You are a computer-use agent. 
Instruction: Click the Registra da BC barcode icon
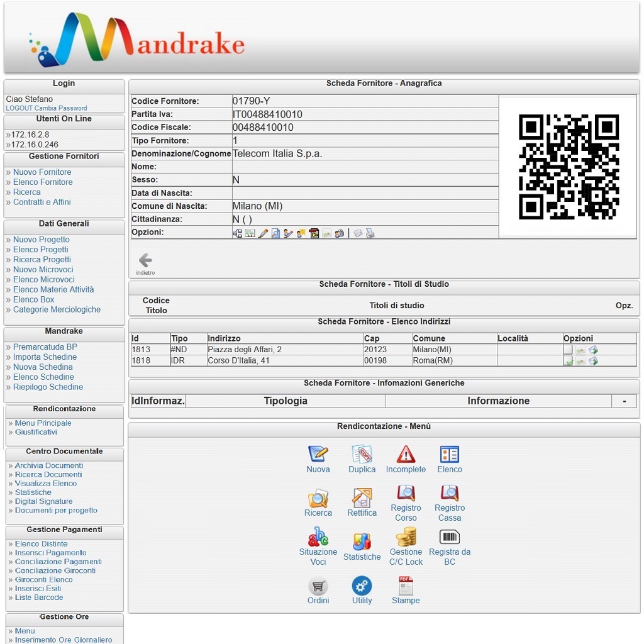click(x=449, y=538)
